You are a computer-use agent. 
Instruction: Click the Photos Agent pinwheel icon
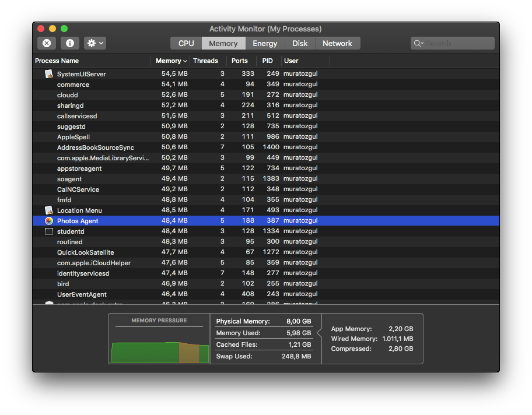pos(49,221)
